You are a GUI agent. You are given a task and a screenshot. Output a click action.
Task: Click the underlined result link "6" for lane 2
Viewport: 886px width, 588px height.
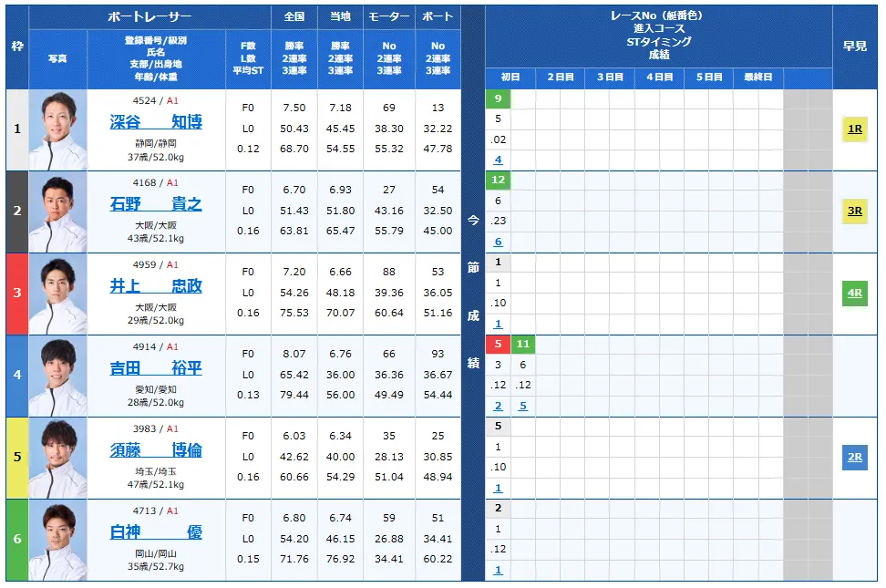(x=498, y=241)
